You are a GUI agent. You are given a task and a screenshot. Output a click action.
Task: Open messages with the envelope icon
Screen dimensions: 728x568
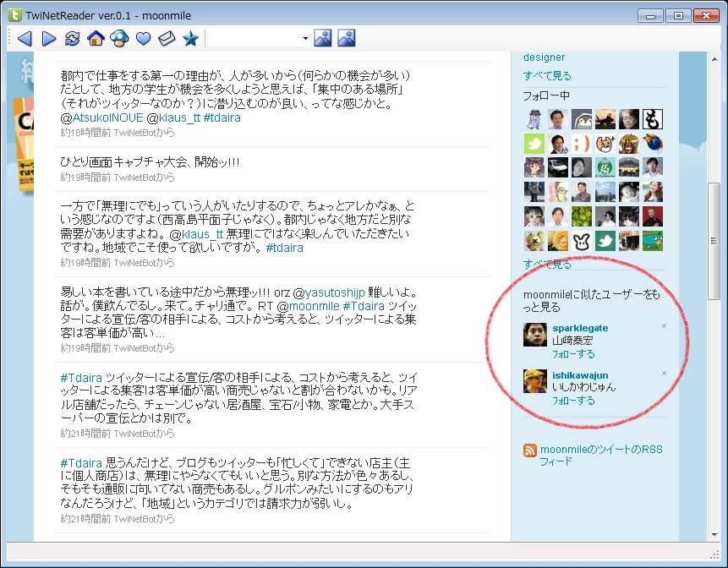point(167,38)
